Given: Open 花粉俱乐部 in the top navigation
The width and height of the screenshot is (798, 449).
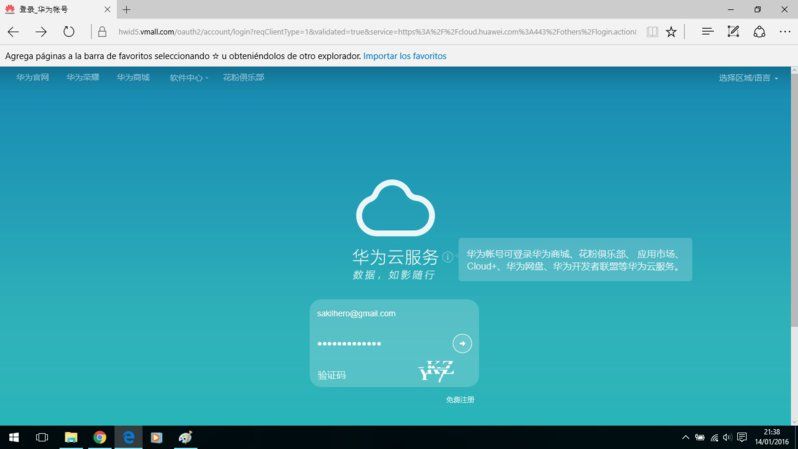Looking at the screenshot, I should (x=243, y=77).
